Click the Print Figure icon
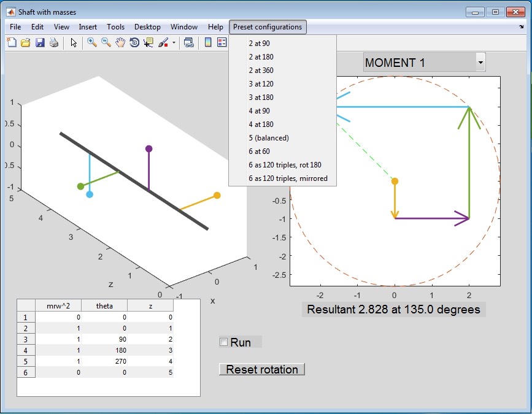532x414 pixels. point(54,42)
